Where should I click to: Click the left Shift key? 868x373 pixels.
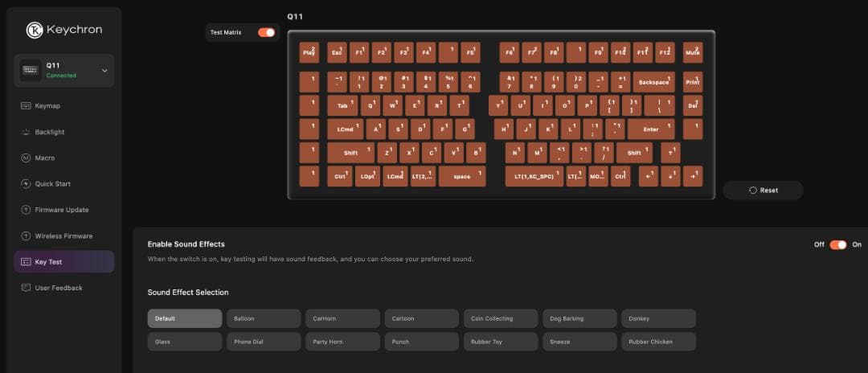tap(350, 153)
